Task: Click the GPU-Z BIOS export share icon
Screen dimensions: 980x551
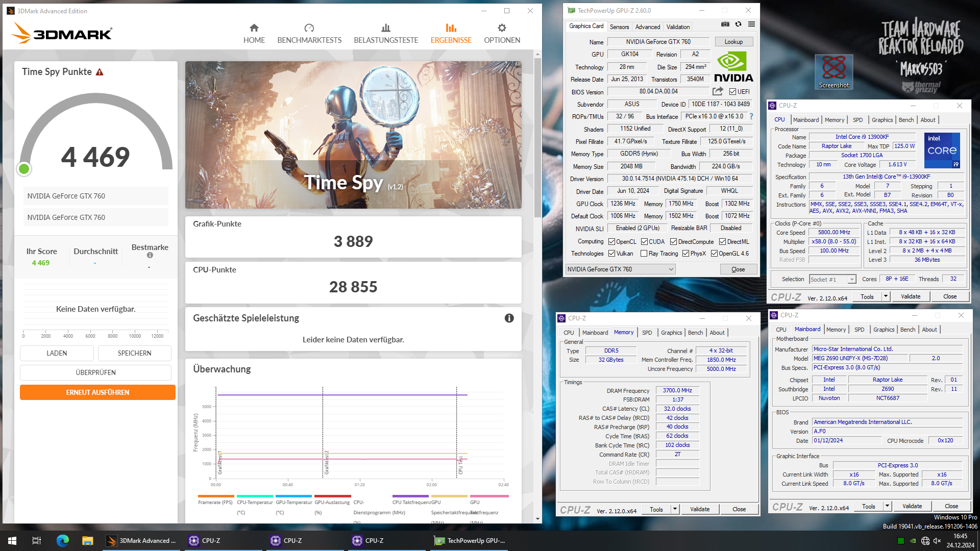Action: pos(718,91)
